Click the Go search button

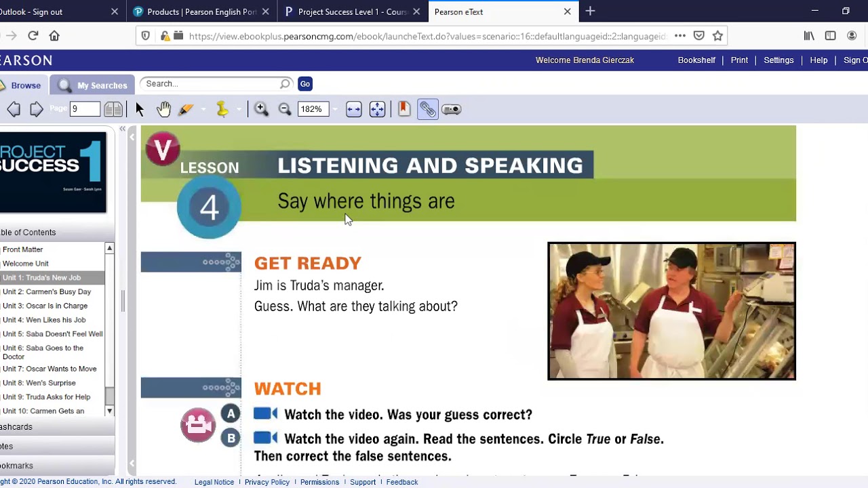pyautogui.click(x=305, y=84)
